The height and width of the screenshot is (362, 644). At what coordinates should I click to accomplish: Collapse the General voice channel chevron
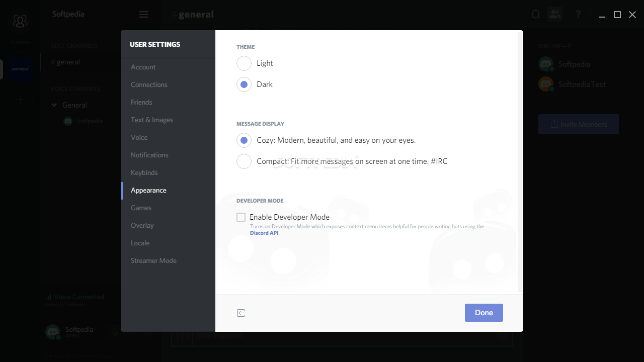pyautogui.click(x=54, y=106)
